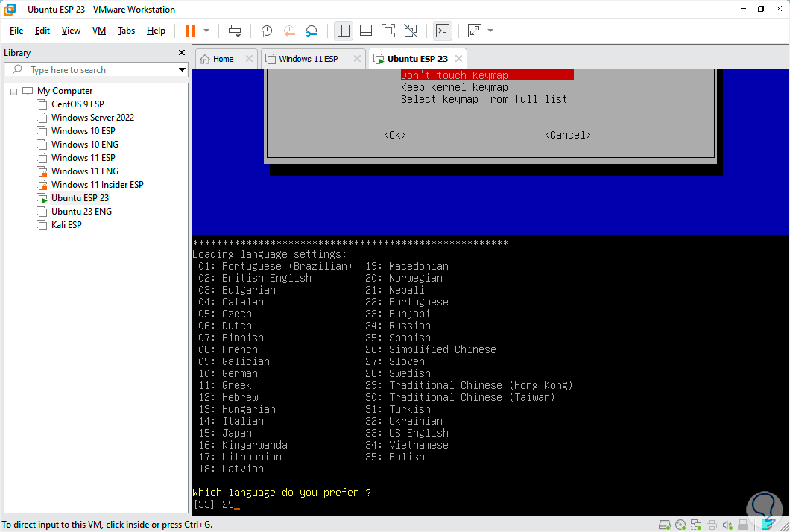Select Ubuntu 23 ENG in the library
The height and width of the screenshot is (532, 790).
(82, 212)
